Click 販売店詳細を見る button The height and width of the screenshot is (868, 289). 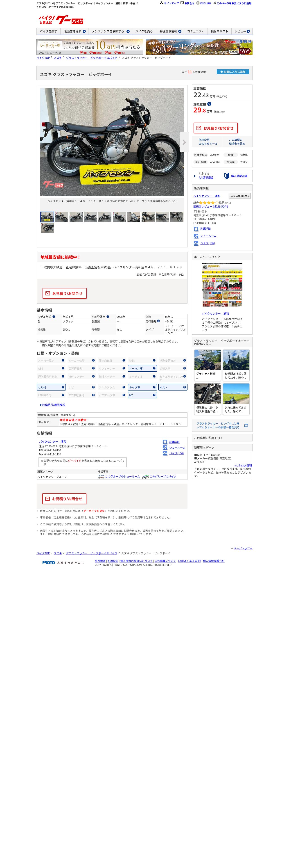[239, 196]
